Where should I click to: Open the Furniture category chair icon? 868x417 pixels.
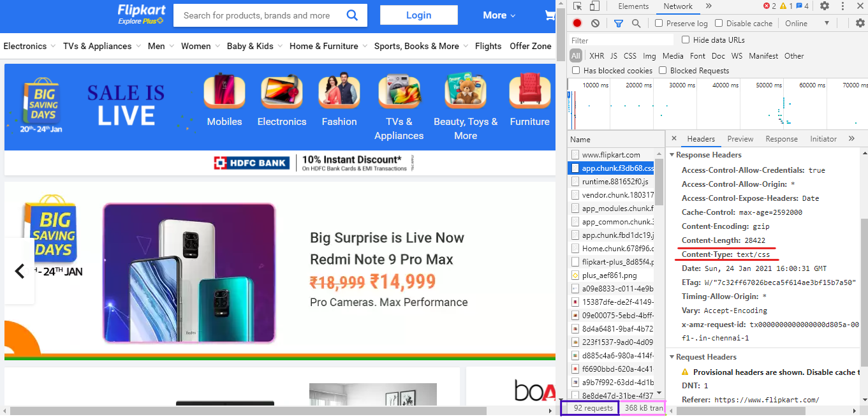pyautogui.click(x=529, y=92)
